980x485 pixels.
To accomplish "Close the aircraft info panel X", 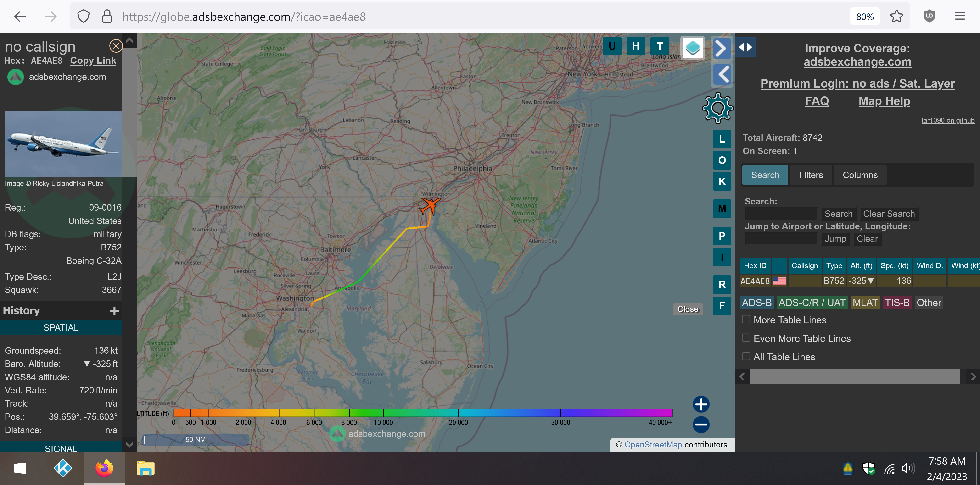I will coord(116,46).
